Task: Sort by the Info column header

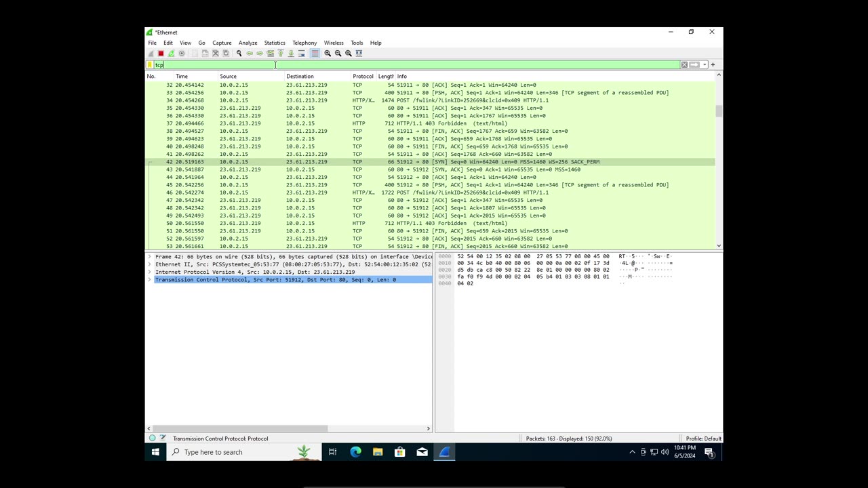Action: (x=555, y=77)
